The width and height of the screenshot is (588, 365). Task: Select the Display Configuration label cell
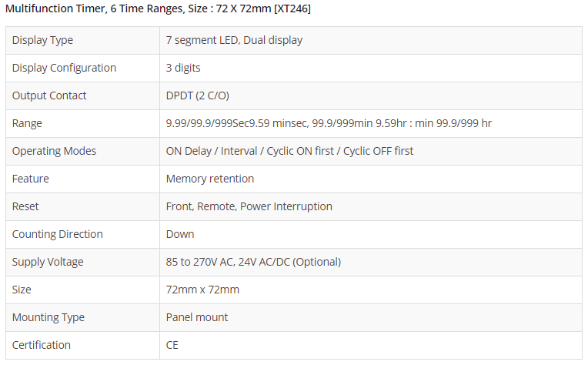(64, 68)
